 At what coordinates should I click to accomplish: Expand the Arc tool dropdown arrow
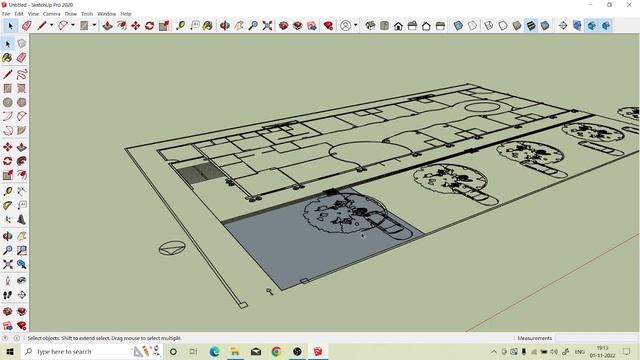click(x=73, y=25)
